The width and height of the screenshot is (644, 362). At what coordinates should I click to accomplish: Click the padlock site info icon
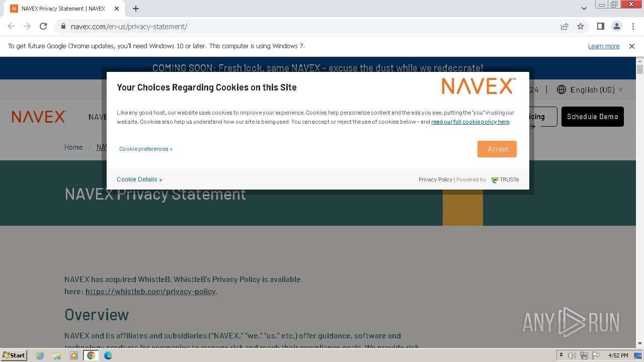[63, 27]
